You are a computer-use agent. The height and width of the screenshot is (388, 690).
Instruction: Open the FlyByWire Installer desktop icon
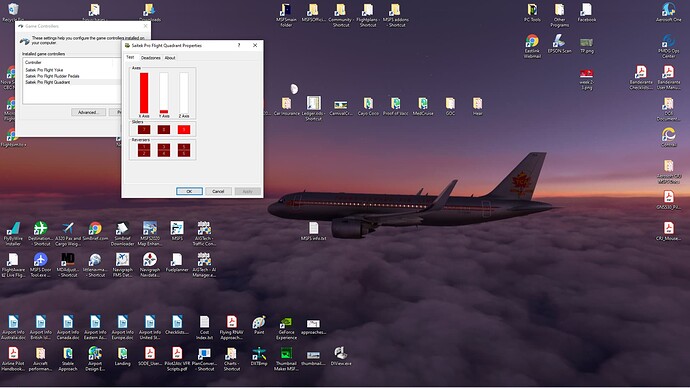click(13, 233)
